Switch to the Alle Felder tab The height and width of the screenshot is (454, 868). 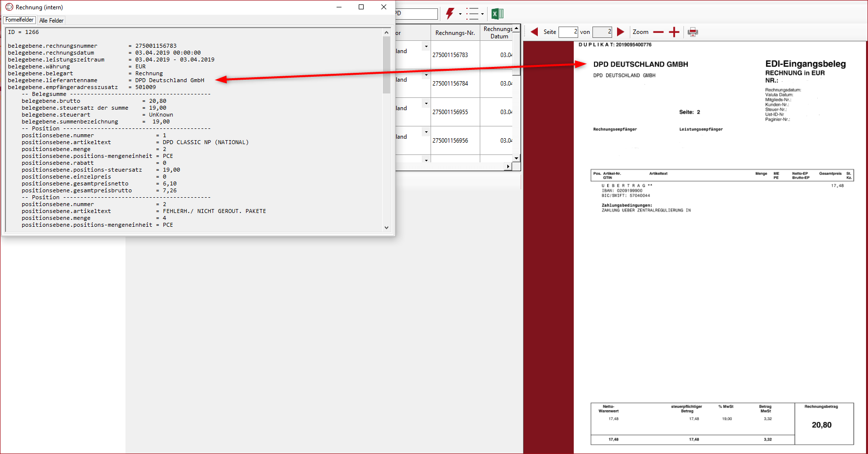click(x=51, y=21)
